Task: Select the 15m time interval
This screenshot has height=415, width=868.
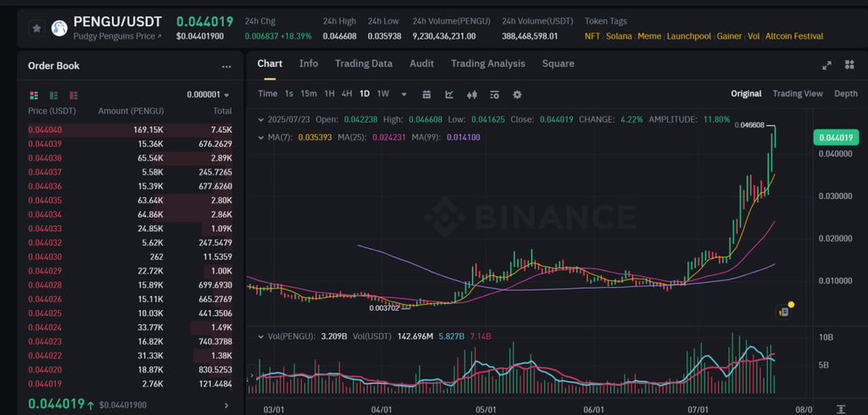Action: click(309, 93)
